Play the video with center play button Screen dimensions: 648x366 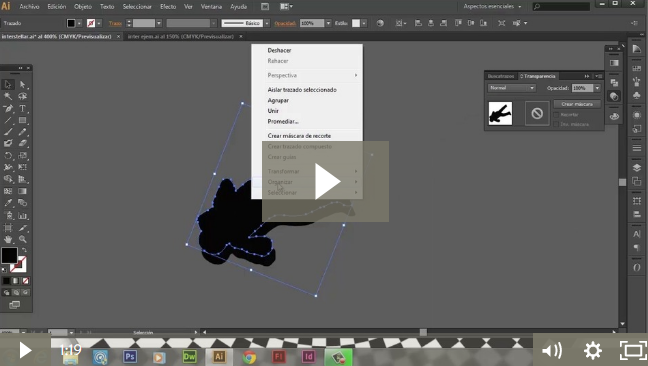coord(326,181)
